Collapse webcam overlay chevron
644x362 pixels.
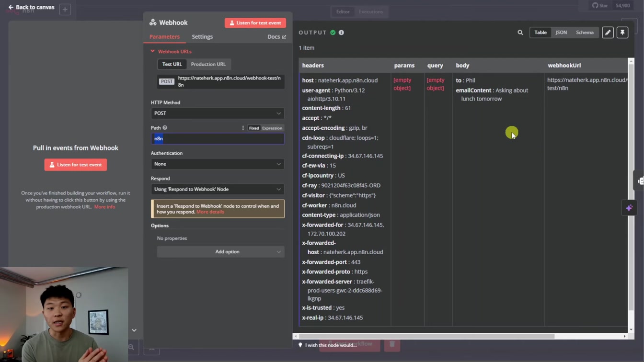point(134,330)
